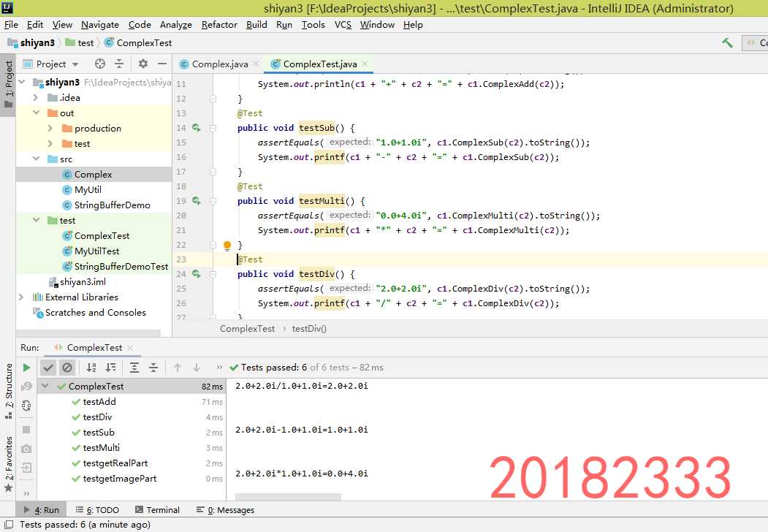Click Project panel horizontal scrollbar
The image size is (768, 532).
88,333
